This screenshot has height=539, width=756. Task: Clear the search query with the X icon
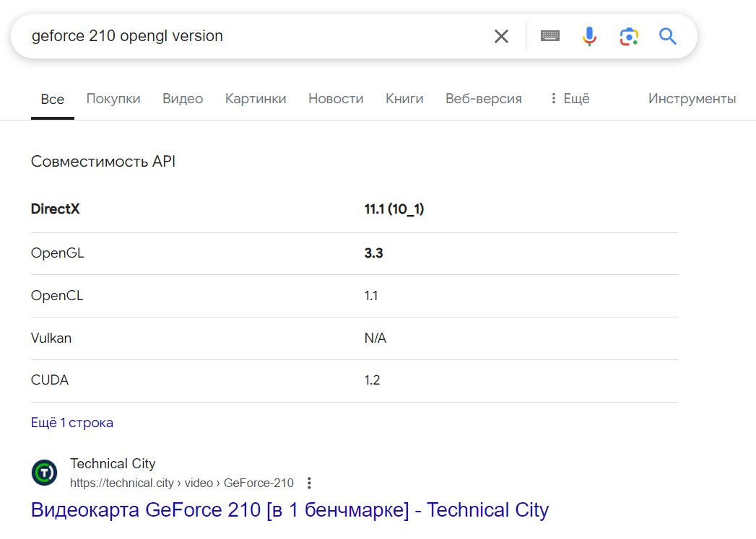point(501,36)
